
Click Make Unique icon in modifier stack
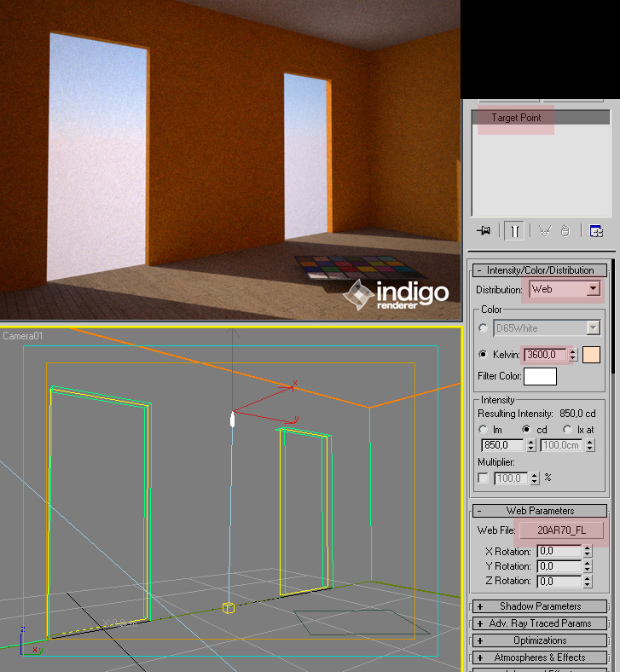544,231
